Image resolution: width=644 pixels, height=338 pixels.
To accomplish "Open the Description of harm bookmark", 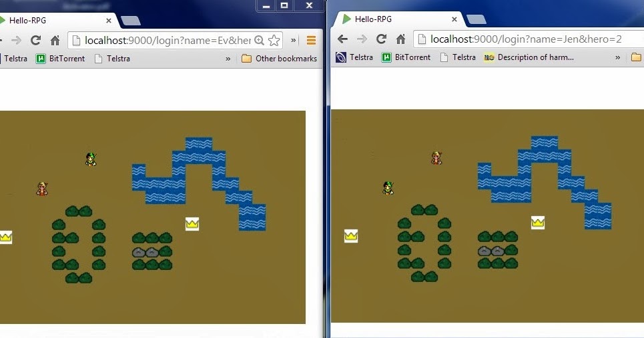I will [x=529, y=57].
